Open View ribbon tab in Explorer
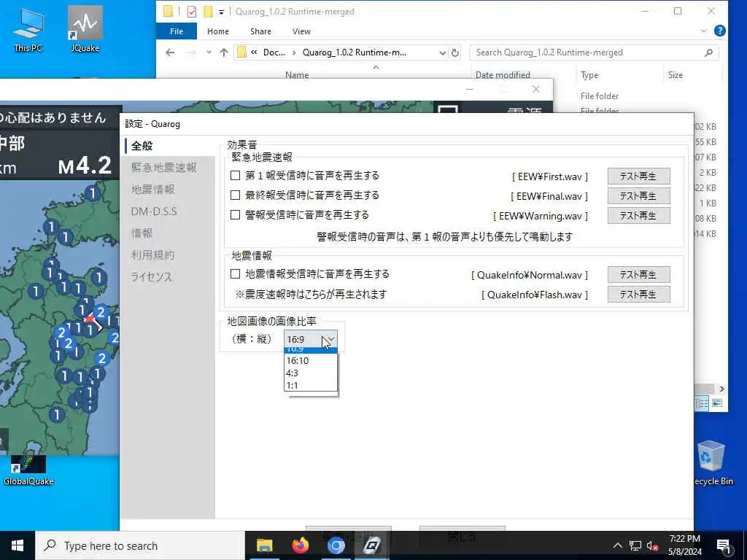The image size is (747, 560). 301,31
